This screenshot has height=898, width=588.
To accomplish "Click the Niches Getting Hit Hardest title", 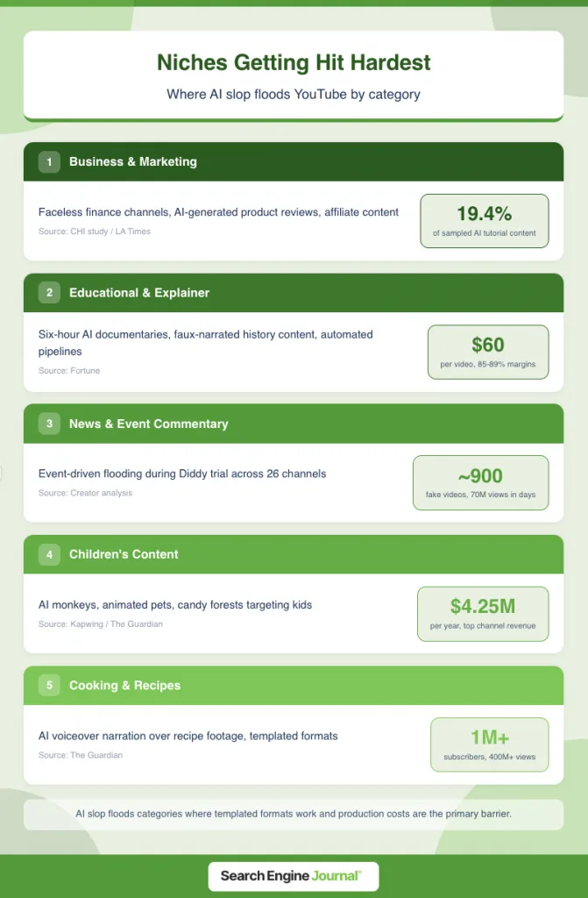I will point(294,62).
